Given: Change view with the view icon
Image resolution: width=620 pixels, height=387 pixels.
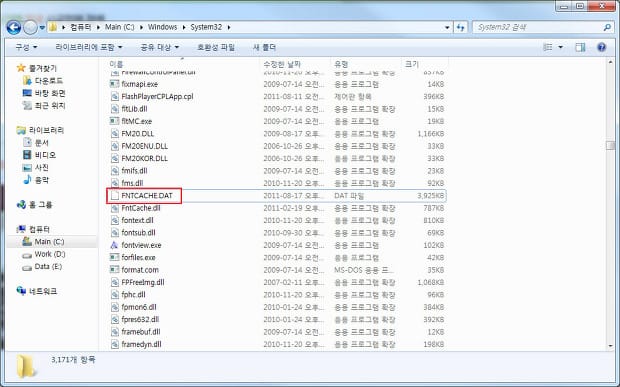Looking at the screenshot, I should 548,47.
